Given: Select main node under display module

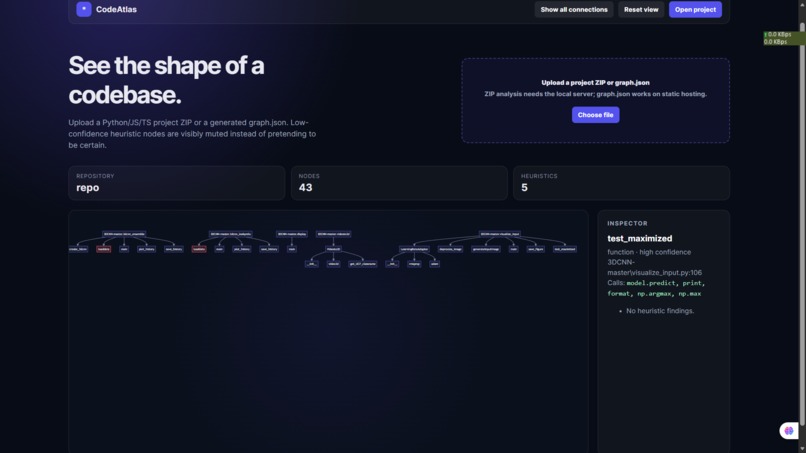Looking at the screenshot, I should (x=292, y=249).
